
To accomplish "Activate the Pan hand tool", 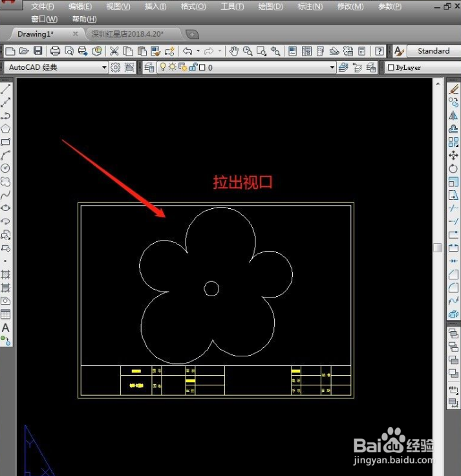I will 233,51.
